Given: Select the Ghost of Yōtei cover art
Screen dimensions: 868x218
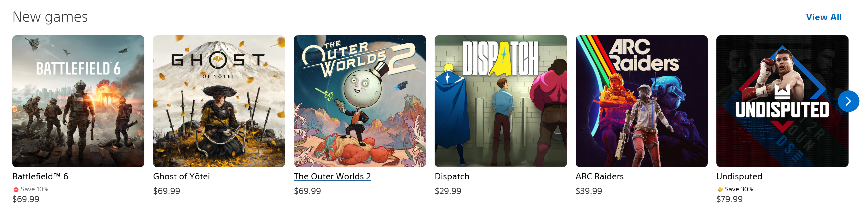Looking at the screenshot, I should pyautogui.click(x=219, y=101).
